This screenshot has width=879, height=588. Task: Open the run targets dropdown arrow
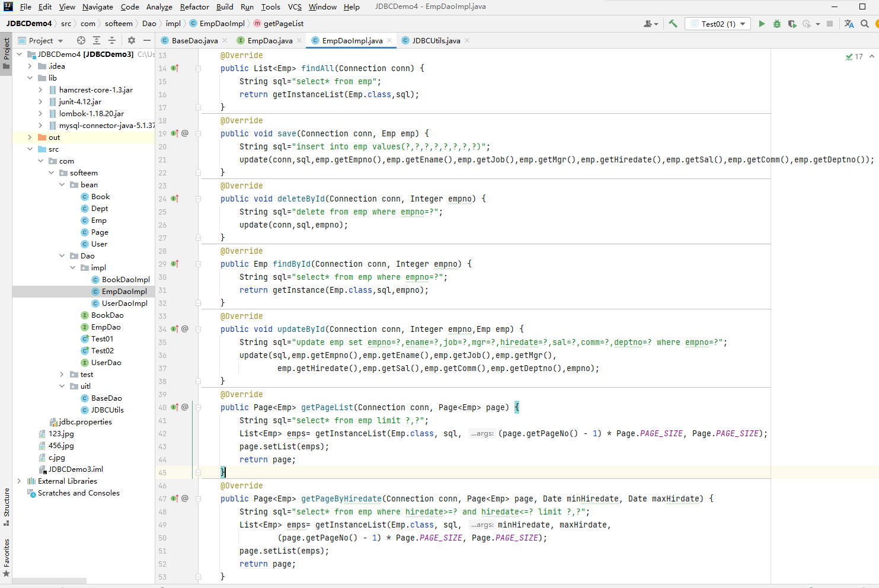pyautogui.click(x=818, y=24)
